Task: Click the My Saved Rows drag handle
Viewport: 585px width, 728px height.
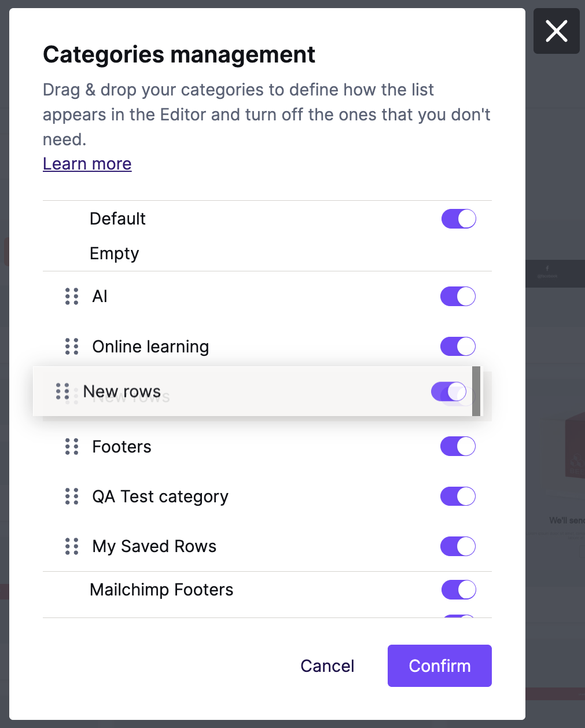Action: [x=72, y=546]
